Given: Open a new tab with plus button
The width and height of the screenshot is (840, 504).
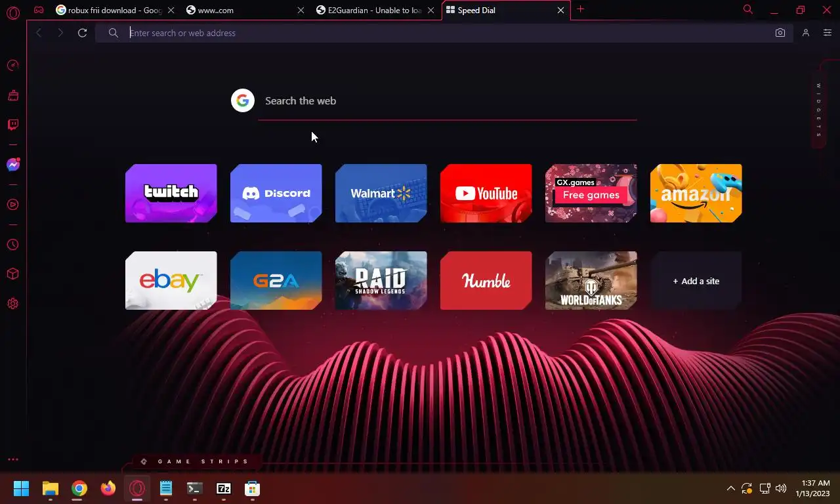Looking at the screenshot, I should click(x=580, y=9).
